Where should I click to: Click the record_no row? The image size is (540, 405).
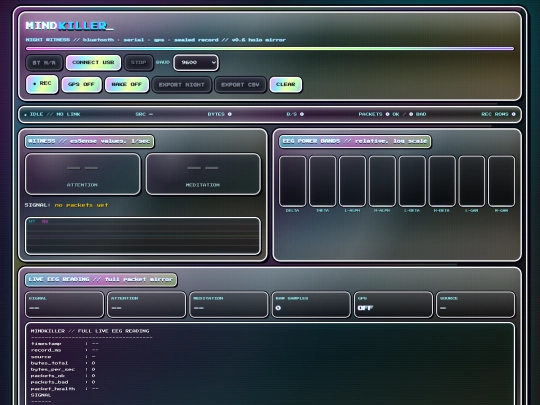pos(65,350)
